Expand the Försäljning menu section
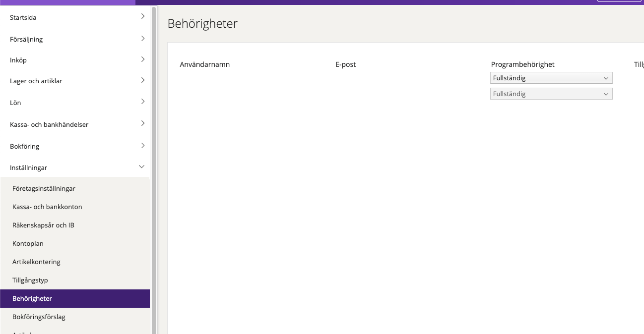Viewport: 644px width, 334px height. coord(142,38)
